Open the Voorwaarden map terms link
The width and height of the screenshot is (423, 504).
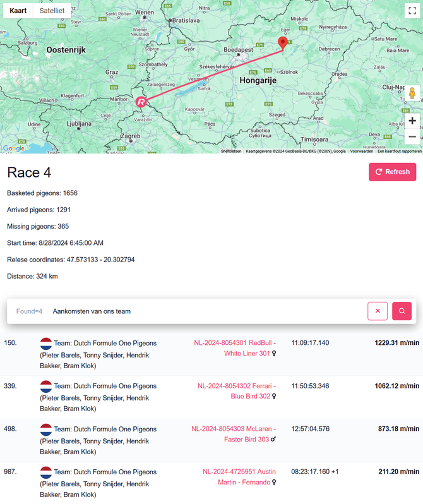pos(362,151)
